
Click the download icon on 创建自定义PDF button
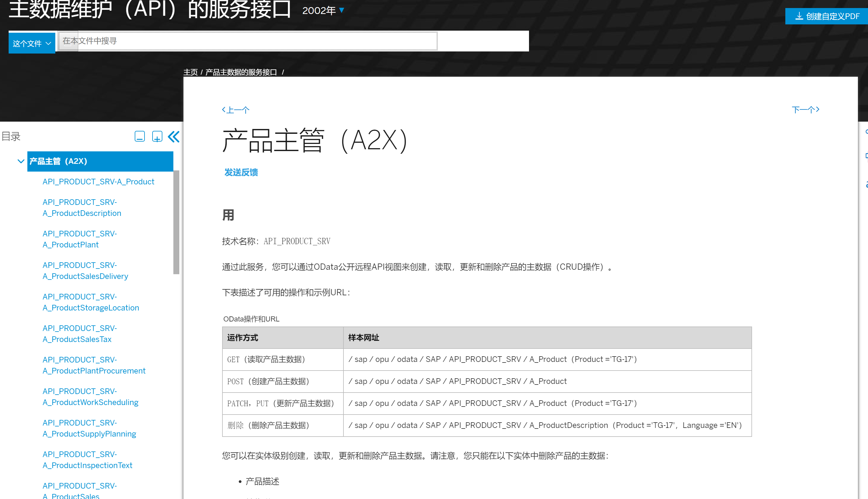click(800, 16)
